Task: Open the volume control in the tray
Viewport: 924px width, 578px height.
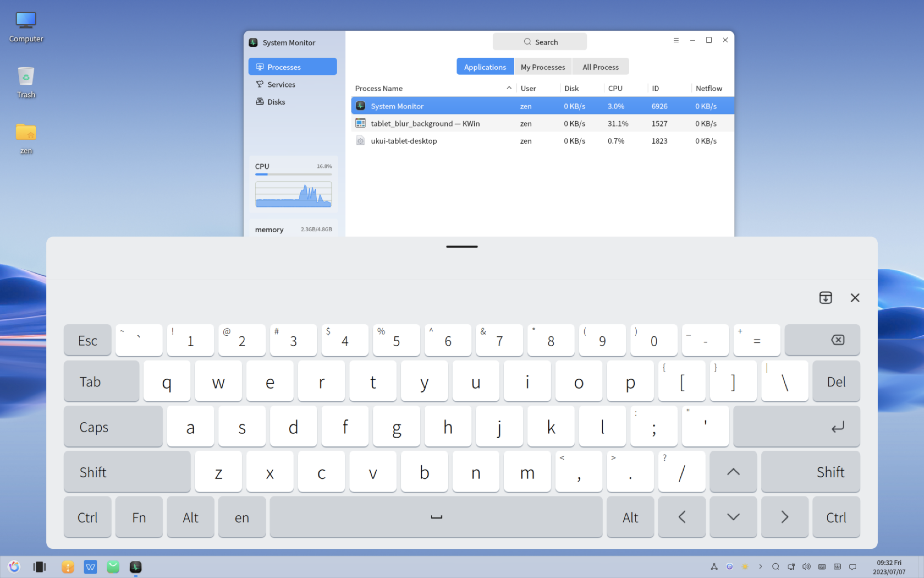Action: tap(806, 566)
